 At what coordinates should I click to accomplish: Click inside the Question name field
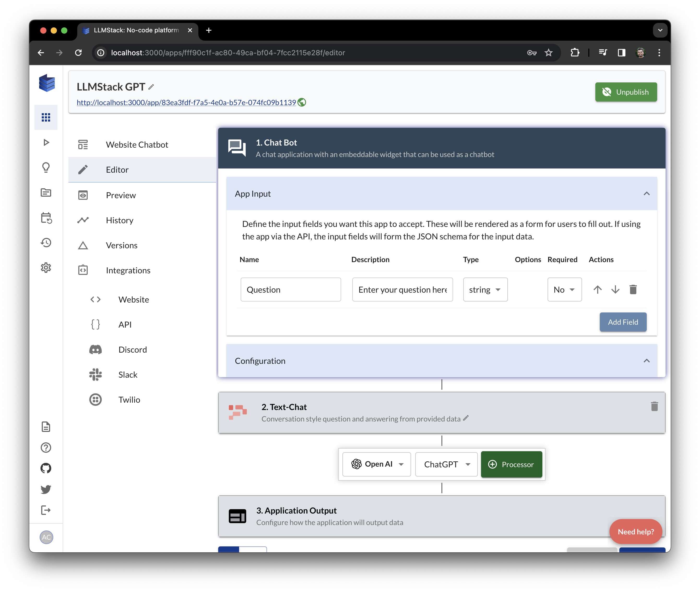290,290
